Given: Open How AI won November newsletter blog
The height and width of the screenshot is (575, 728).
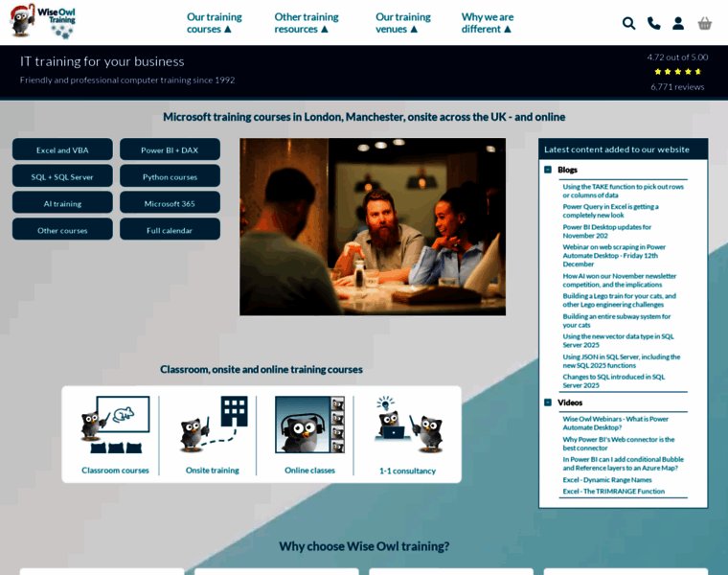Looking at the screenshot, I should click(620, 280).
